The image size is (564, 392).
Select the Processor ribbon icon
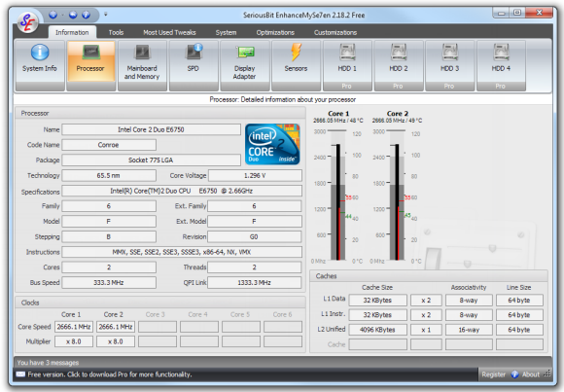[90, 65]
